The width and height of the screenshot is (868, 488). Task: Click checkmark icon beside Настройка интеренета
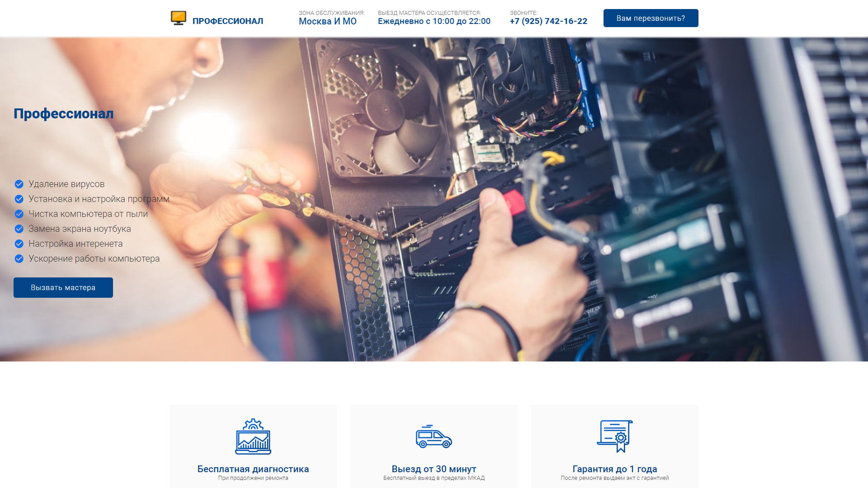(x=19, y=244)
